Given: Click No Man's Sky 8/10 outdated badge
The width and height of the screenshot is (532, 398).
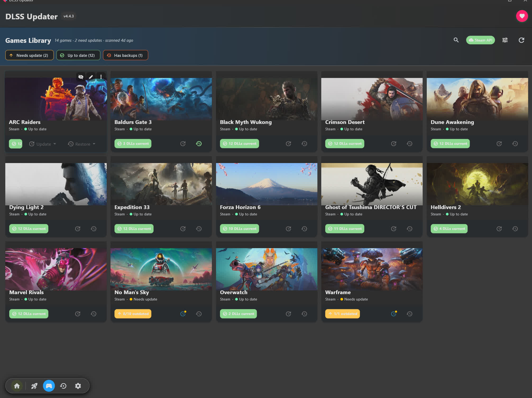Looking at the screenshot, I should pos(133,314).
